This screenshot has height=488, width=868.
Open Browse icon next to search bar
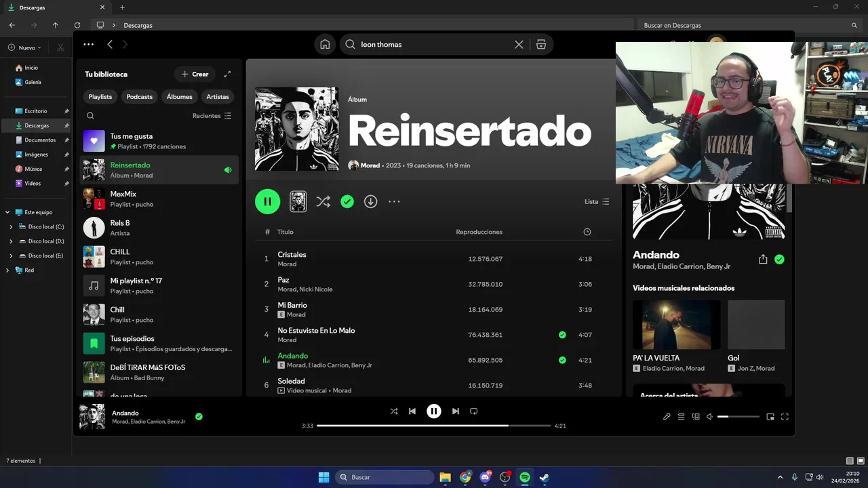[x=540, y=44]
